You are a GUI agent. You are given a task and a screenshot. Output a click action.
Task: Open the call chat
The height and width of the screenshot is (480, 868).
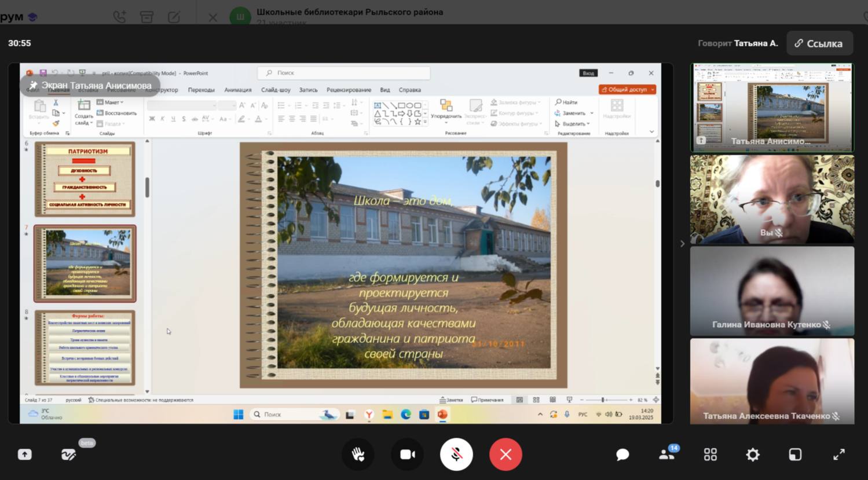tap(622, 455)
